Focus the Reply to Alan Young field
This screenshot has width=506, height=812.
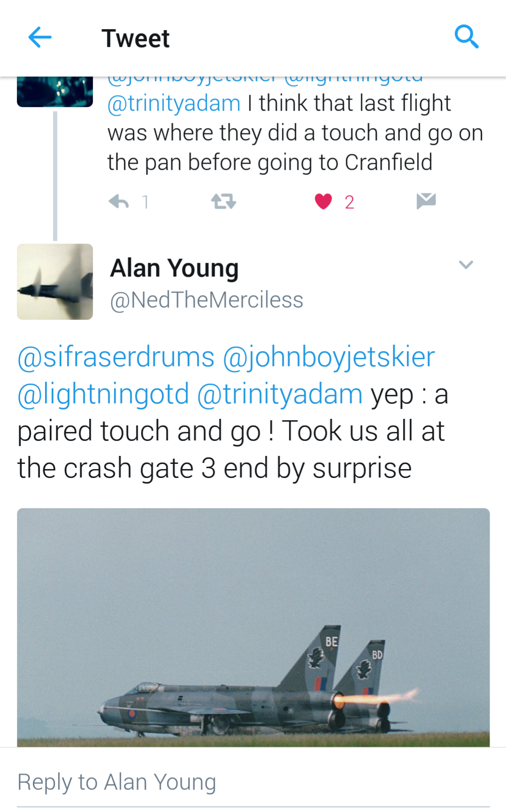[x=253, y=782]
